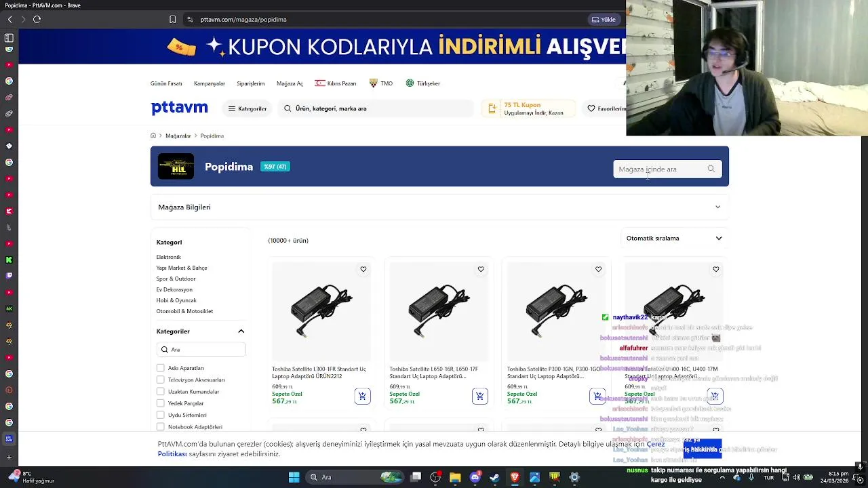This screenshot has height=488, width=868.
Task: Click the Yükle install button in address bar
Action: tap(604, 19)
